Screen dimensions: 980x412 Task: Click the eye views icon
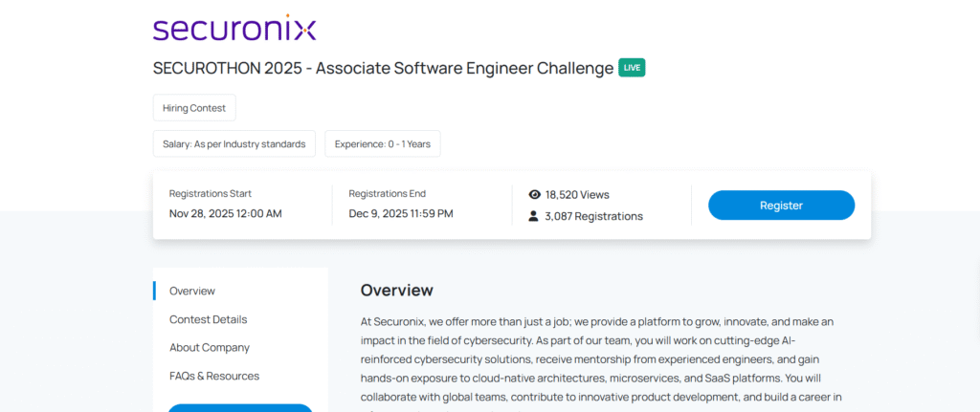[534, 195]
